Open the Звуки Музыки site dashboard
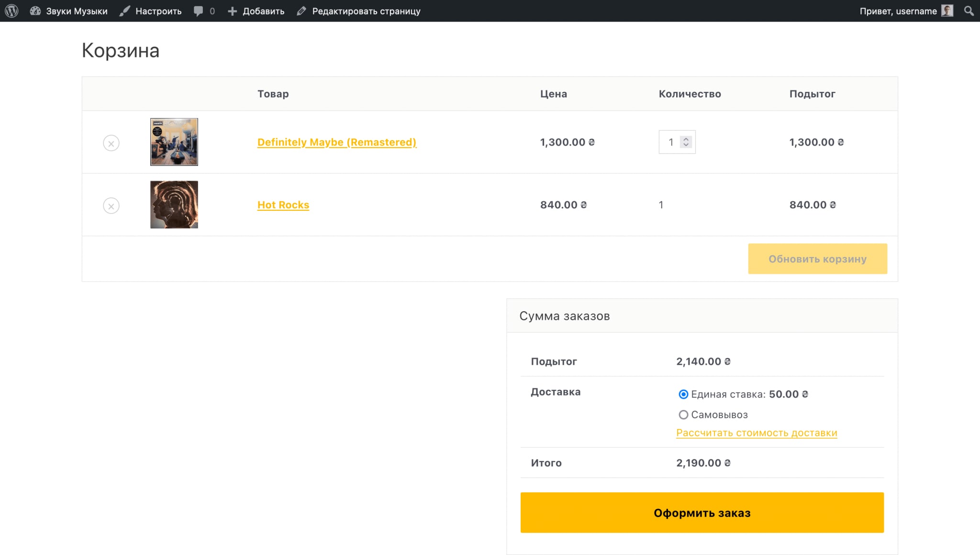The width and height of the screenshot is (980, 555). pyautogui.click(x=68, y=11)
